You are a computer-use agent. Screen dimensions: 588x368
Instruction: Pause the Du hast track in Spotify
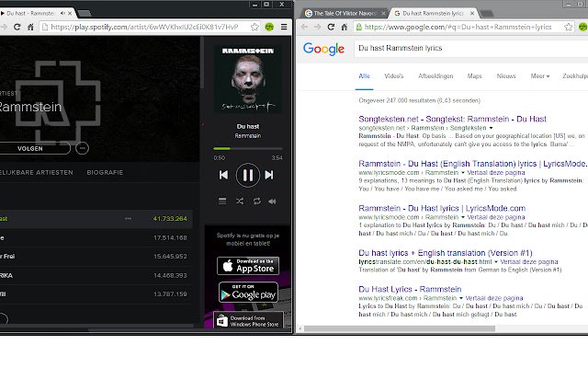coord(247,175)
